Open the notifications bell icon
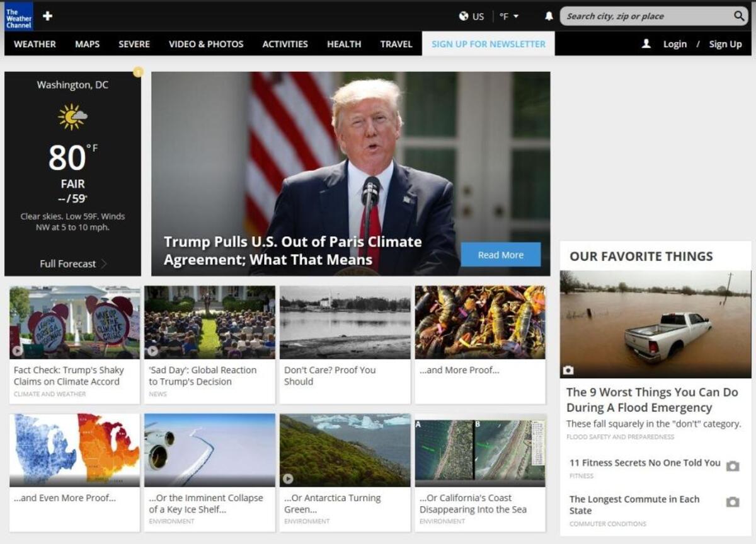 click(549, 16)
